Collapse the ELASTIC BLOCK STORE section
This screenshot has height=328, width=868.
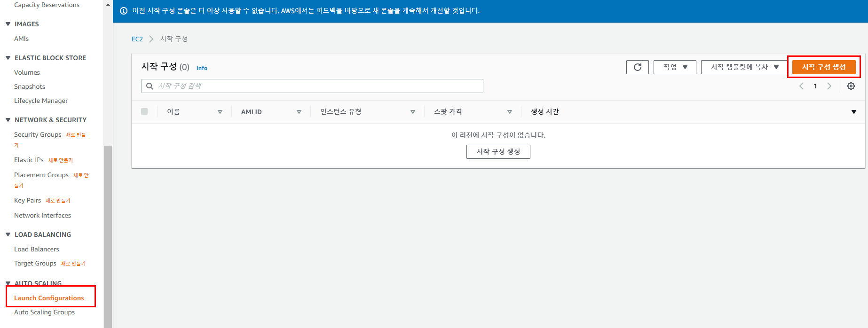coord(8,58)
